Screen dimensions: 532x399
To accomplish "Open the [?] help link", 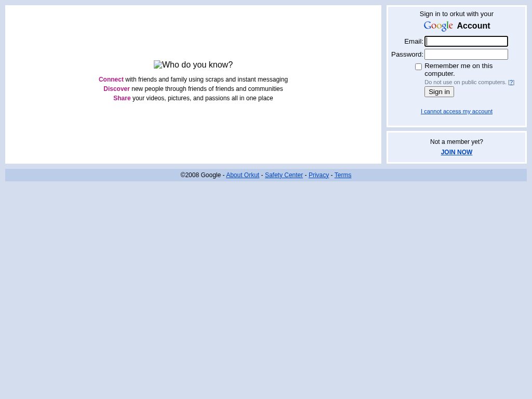I will (x=511, y=82).
